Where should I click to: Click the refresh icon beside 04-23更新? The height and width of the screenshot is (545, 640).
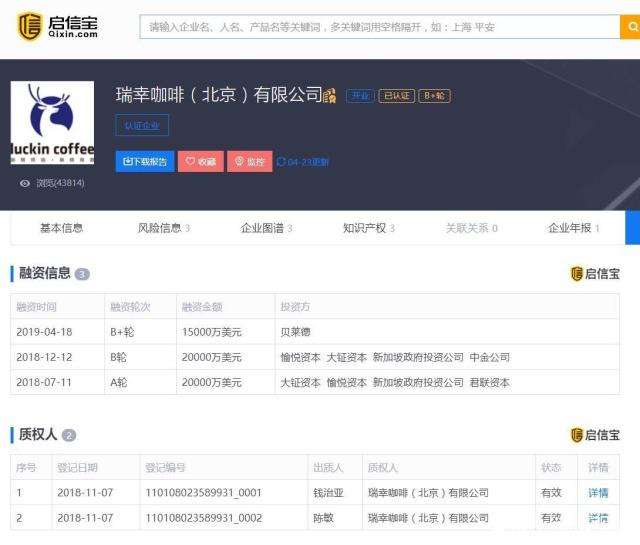click(281, 162)
